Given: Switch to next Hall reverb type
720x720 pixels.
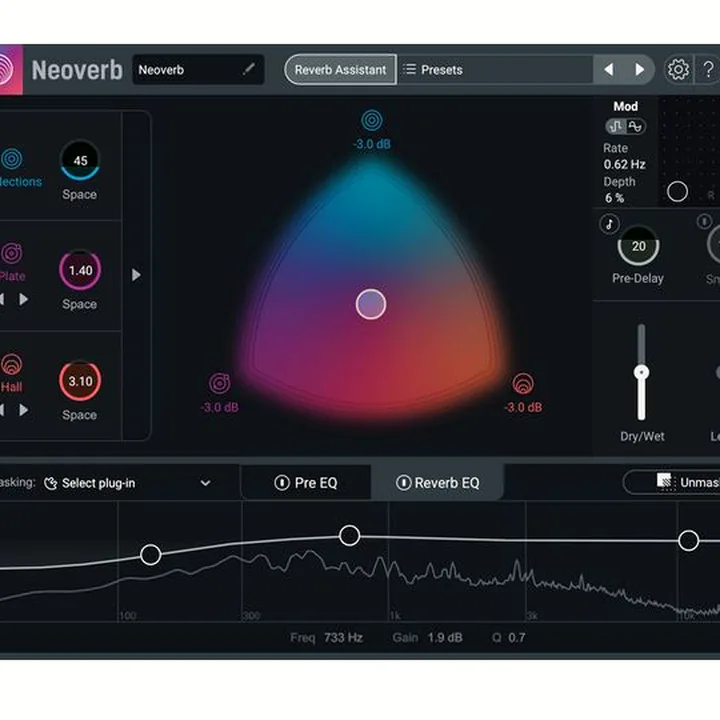Looking at the screenshot, I should pyautogui.click(x=23, y=410).
